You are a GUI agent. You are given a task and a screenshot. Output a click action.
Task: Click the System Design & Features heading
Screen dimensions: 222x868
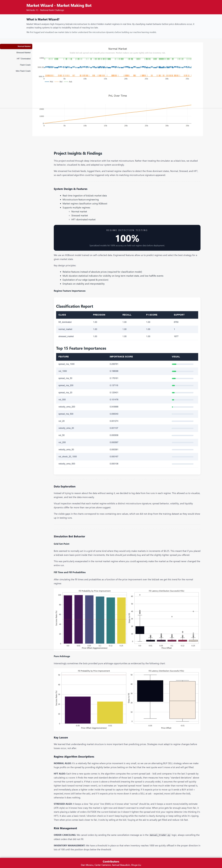[70, 189]
